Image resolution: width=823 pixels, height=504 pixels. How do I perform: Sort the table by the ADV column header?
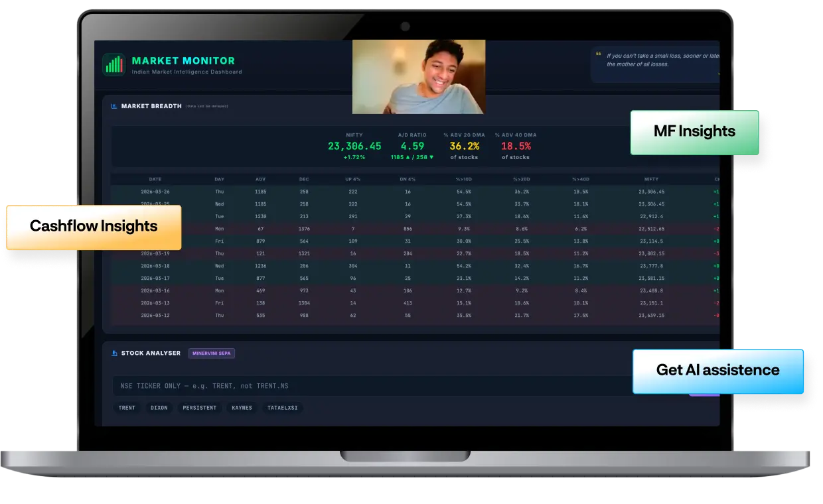[x=260, y=179]
